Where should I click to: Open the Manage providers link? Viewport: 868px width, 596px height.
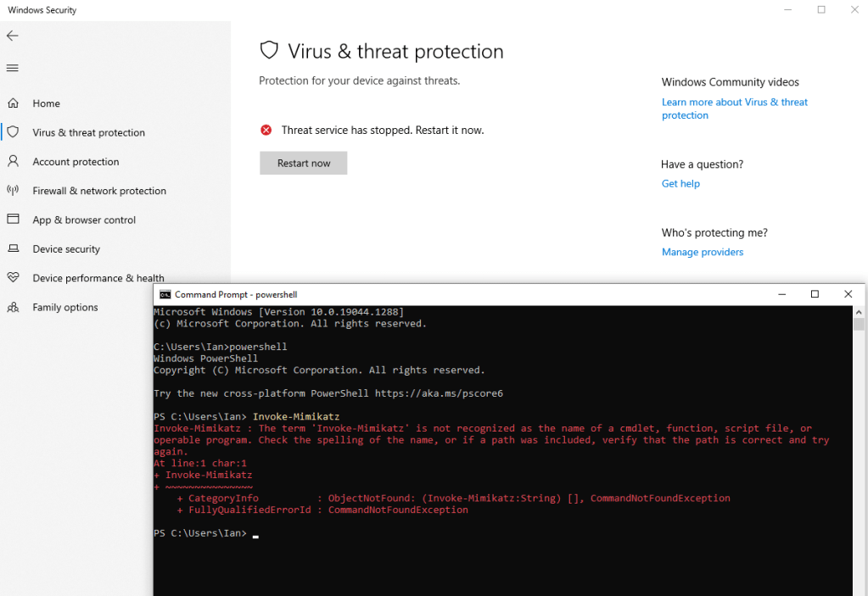pos(703,252)
